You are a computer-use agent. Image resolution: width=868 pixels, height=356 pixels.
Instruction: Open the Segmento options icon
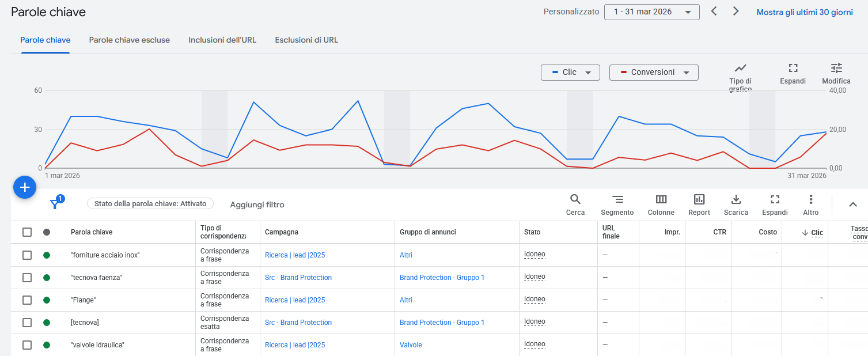click(x=617, y=199)
